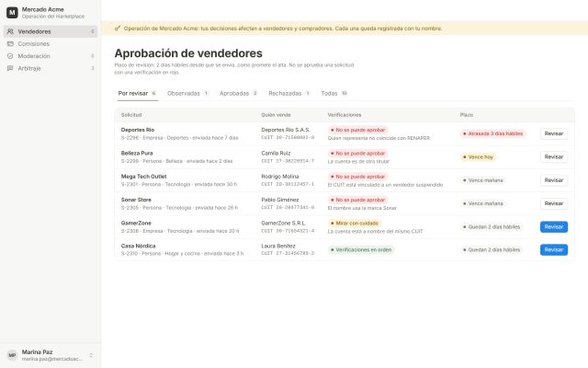588x368 pixels.
Task: Click seller name Laura Benítez
Action: pyautogui.click(x=278, y=246)
